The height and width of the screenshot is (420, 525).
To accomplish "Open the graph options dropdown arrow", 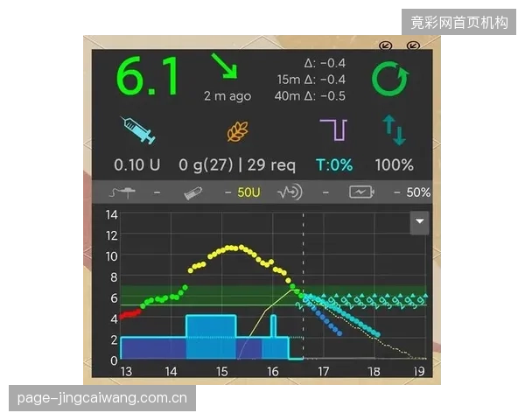I will point(419,222).
